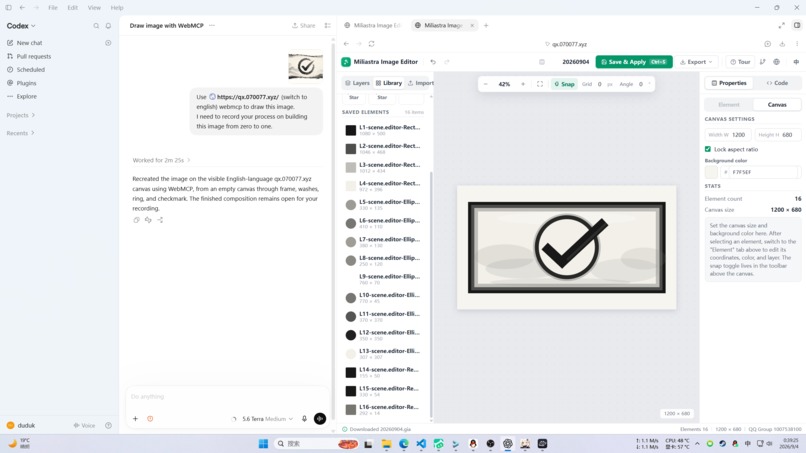Open chat title more options ellipsis
Screen dimensions: 806x453
212,25
